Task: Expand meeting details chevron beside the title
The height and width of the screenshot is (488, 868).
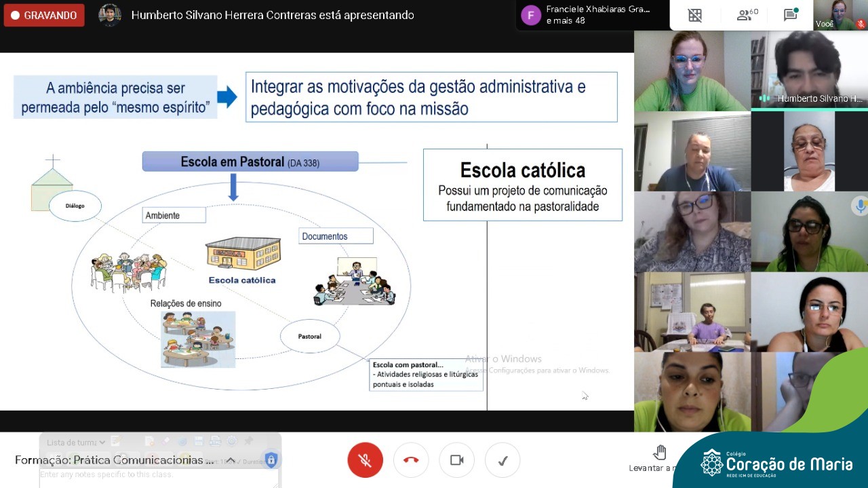Action: click(231, 460)
